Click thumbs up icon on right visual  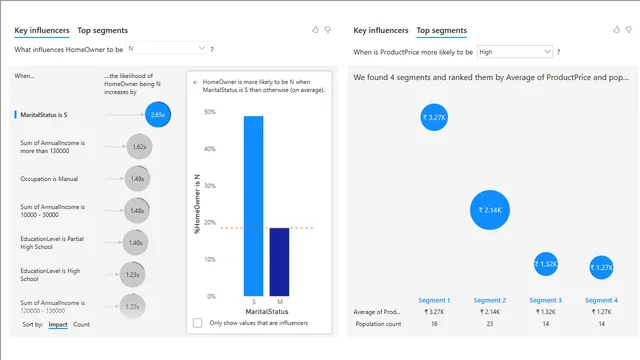pyautogui.click(x=616, y=29)
